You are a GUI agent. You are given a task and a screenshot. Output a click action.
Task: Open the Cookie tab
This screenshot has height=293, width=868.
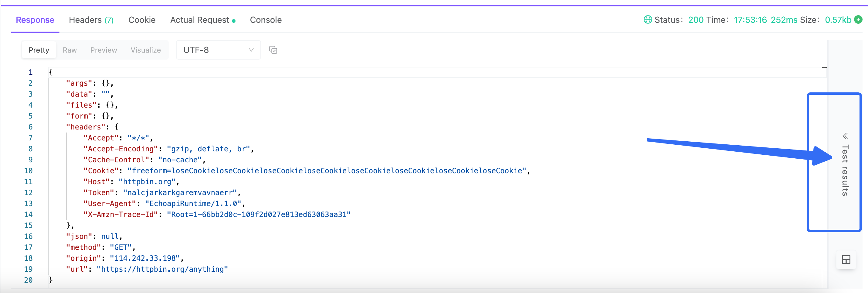coord(142,20)
